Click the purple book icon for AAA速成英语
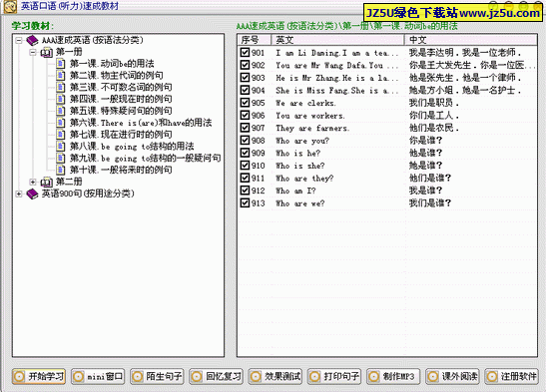Screen dimensions: 546x392 [32, 40]
